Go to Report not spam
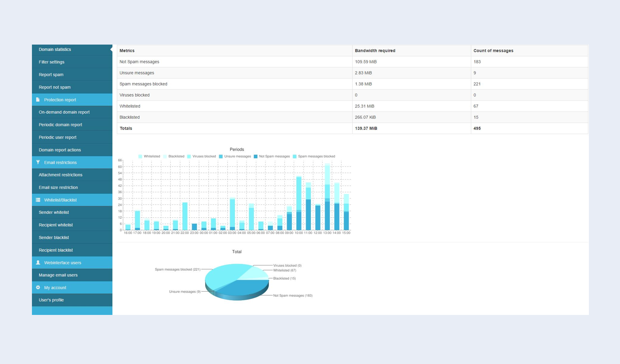620x364 pixels. (72, 87)
